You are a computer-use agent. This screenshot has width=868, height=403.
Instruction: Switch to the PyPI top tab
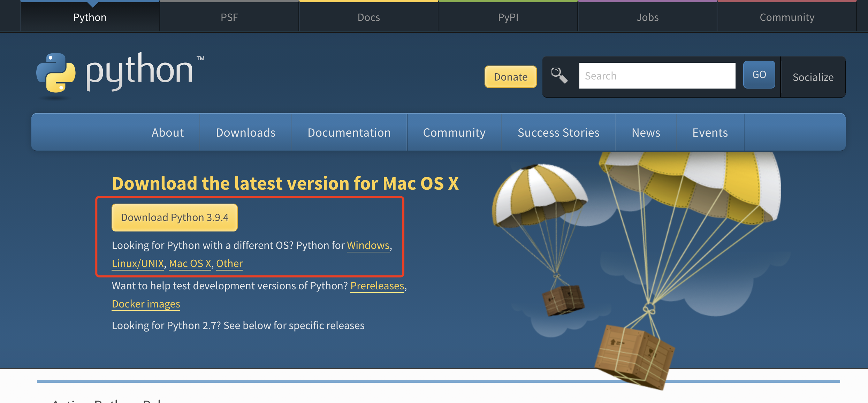point(508,17)
